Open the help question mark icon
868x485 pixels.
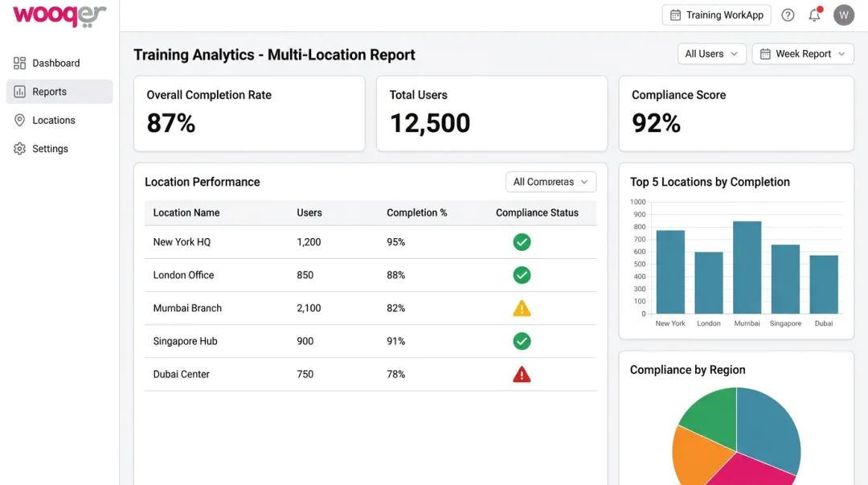point(788,15)
